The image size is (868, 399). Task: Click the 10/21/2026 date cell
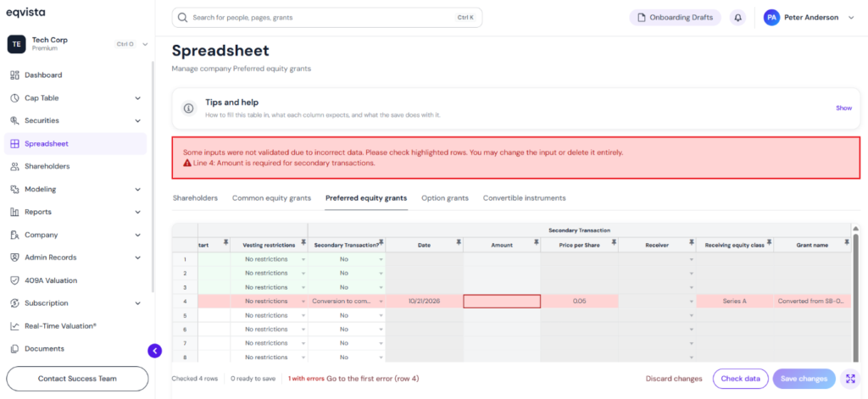(424, 301)
